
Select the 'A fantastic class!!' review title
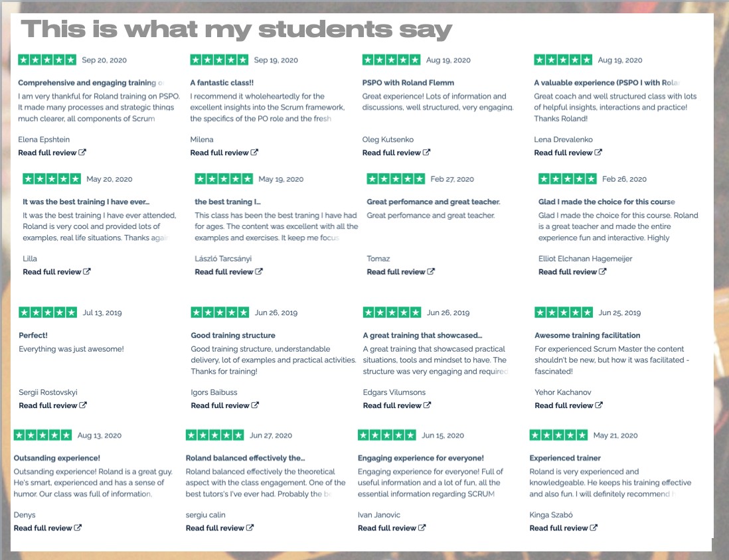[x=222, y=83]
